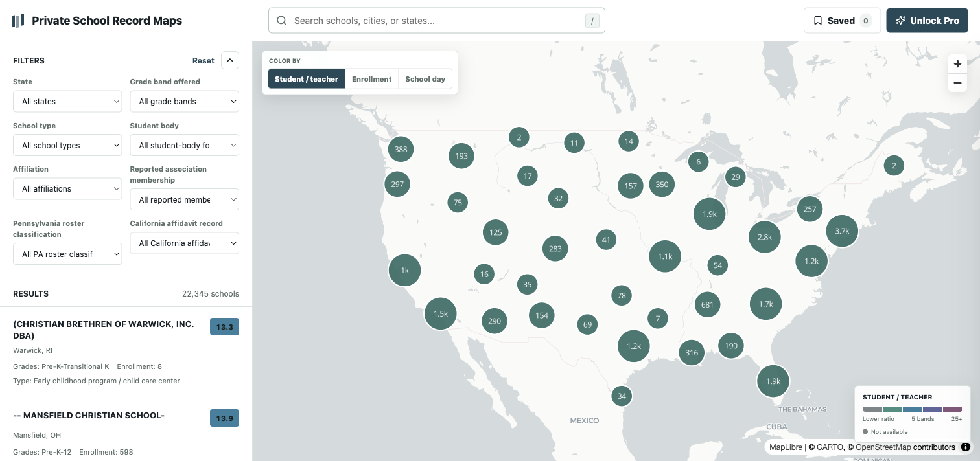Focus the search schools input field
The height and width of the screenshot is (461, 980).
click(436, 21)
